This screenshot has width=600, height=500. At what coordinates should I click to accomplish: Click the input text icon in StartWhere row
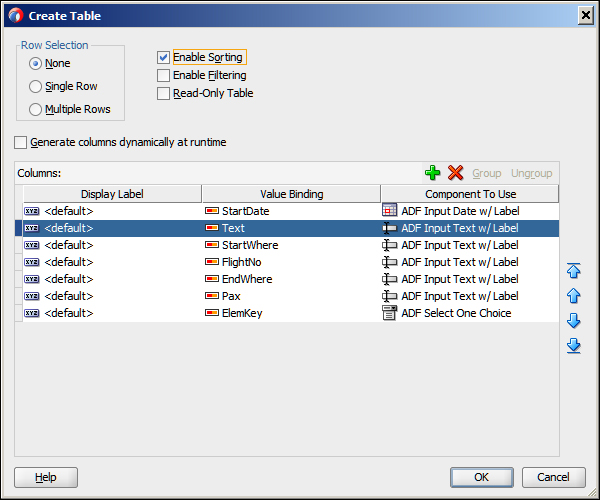[390, 245]
